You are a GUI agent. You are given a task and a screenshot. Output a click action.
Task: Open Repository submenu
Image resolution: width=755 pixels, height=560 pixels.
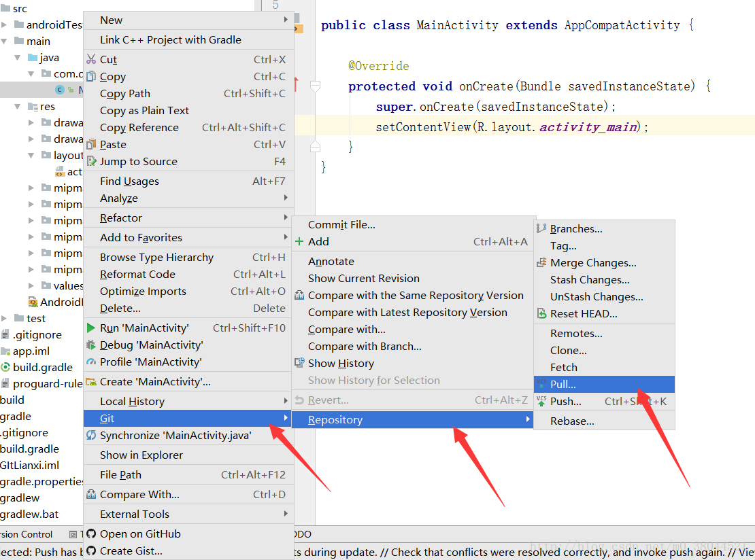pyautogui.click(x=413, y=419)
